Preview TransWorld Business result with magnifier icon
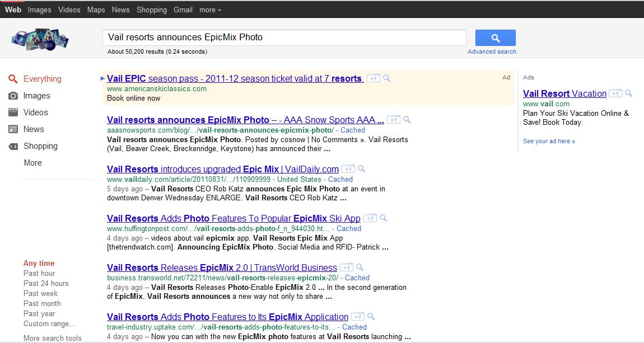 (360, 267)
